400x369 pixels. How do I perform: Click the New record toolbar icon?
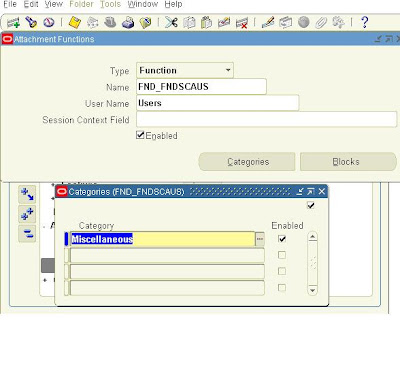tap(14, 23)
